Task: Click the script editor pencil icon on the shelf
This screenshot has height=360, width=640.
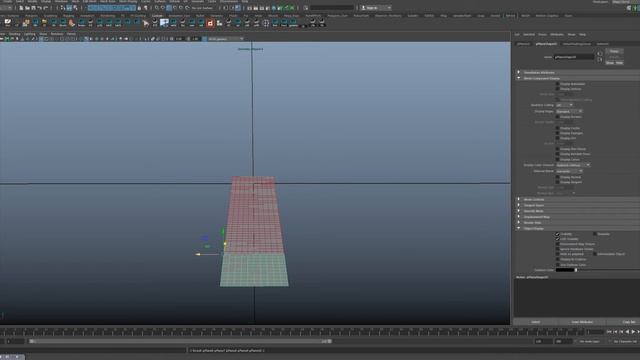Action: [x=7, y=23]
